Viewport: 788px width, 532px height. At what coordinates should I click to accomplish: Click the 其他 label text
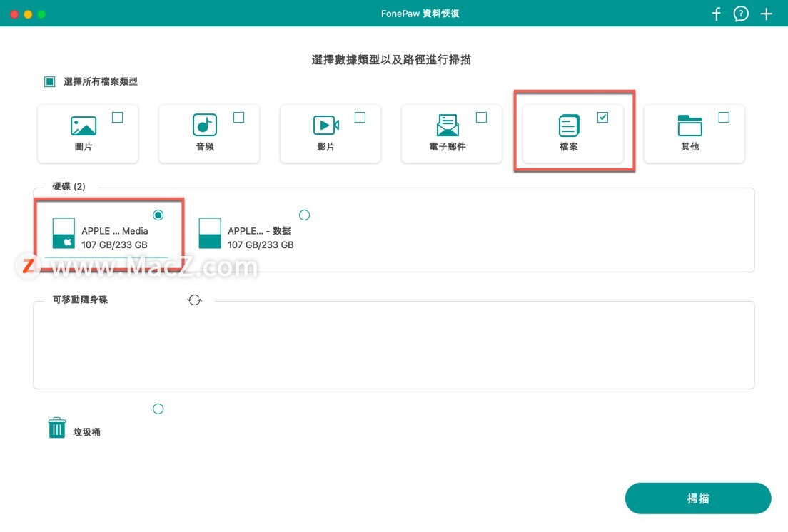[x=690, y=147]
